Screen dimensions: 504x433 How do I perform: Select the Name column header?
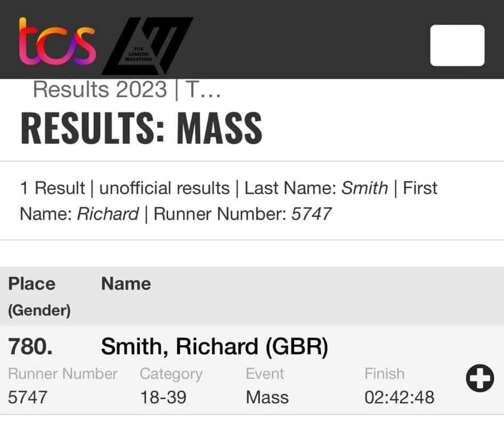click(x=126, y=284)
